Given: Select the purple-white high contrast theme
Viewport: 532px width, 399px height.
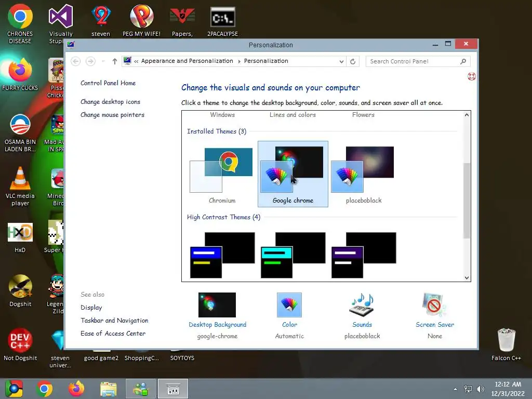Looking at the screenshot, I should 363,255.
